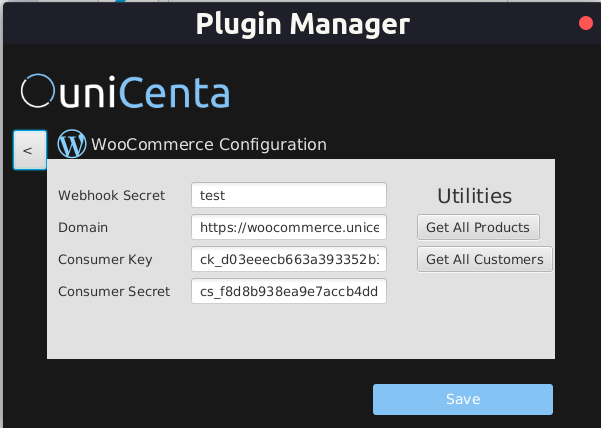Go back using the < button
601x428 pixels.
pos(30,150)
